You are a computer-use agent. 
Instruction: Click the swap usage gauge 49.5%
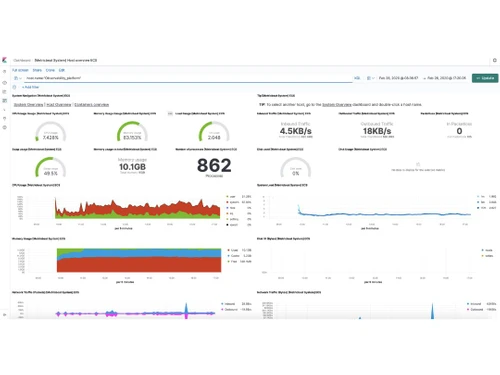(51, 167)
